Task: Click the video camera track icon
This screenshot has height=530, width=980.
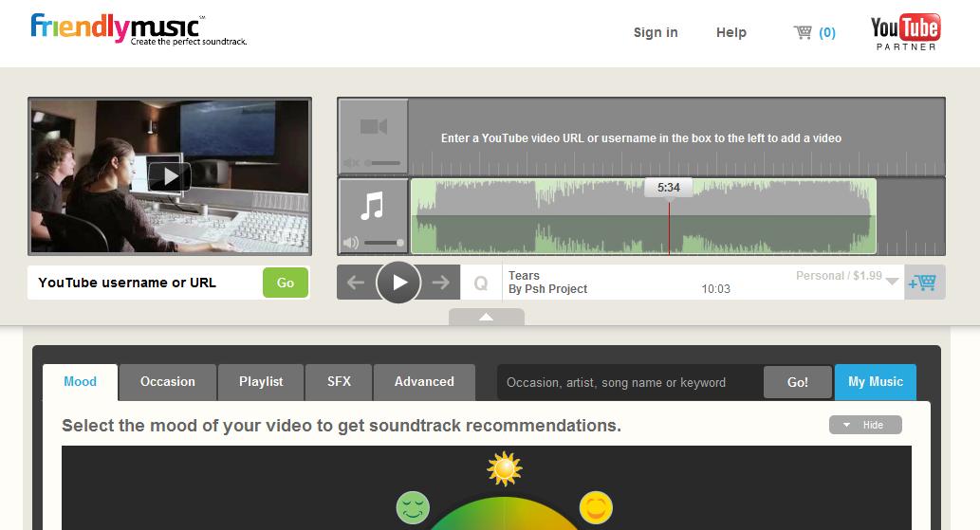Action: pos(374,127)
